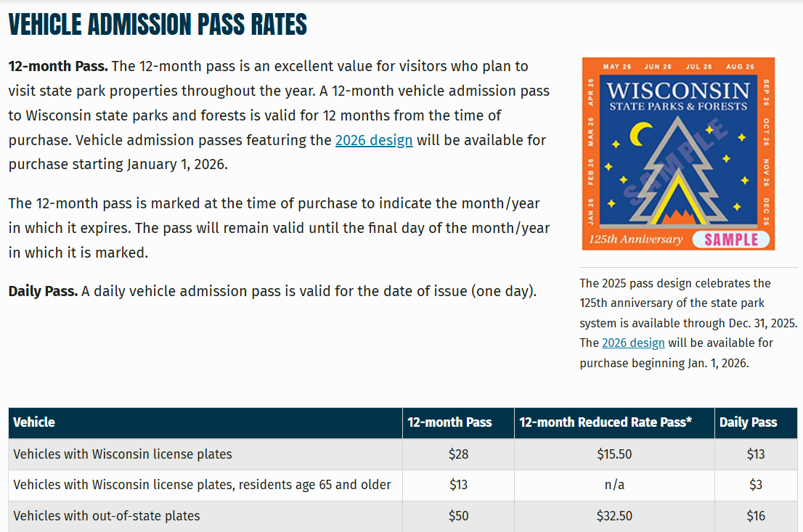Viewport: 803px width, 532px height.
Task: Click the 12-month Reduced Rate Pass* column header
Action: (606, 422)
